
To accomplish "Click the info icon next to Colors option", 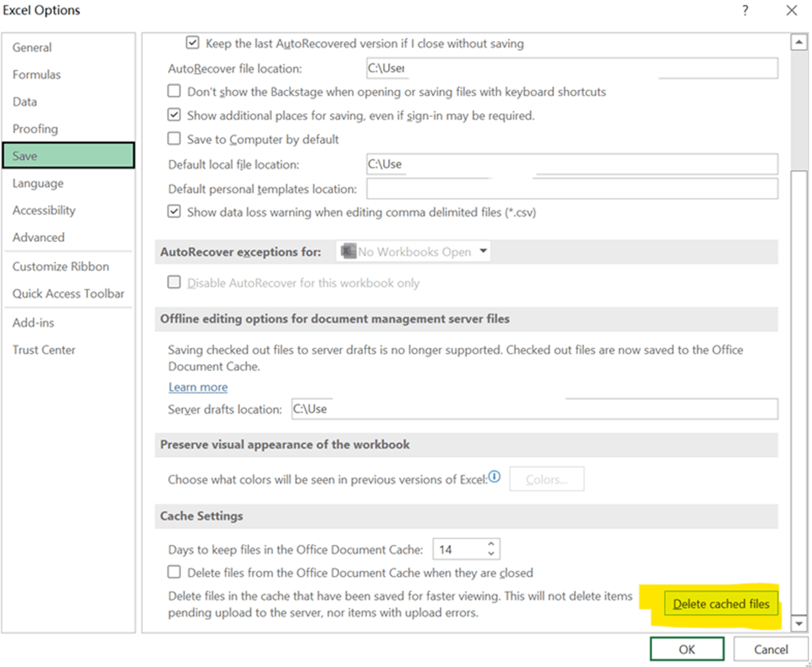I will pyautogui.click(x=495, y=477).
